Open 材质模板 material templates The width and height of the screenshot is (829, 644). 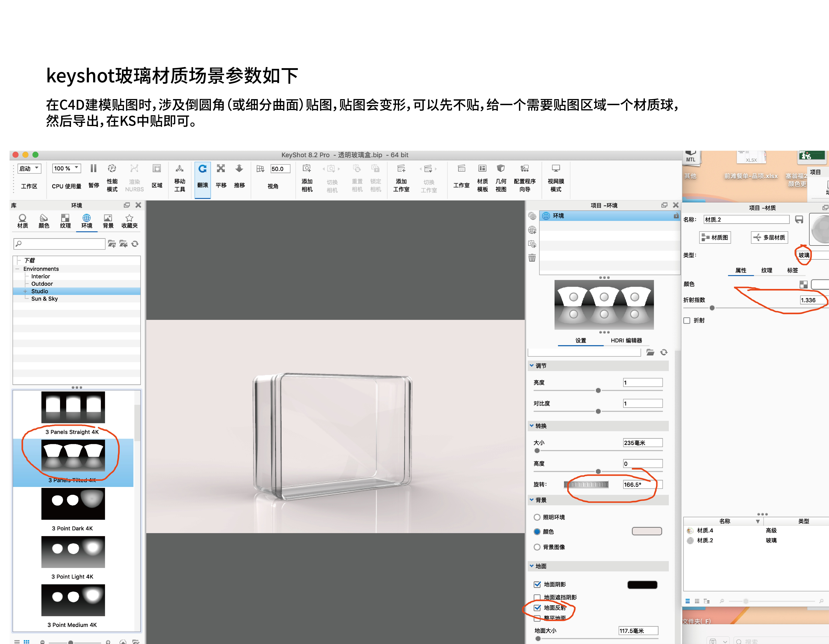click(x=482, y=168)
